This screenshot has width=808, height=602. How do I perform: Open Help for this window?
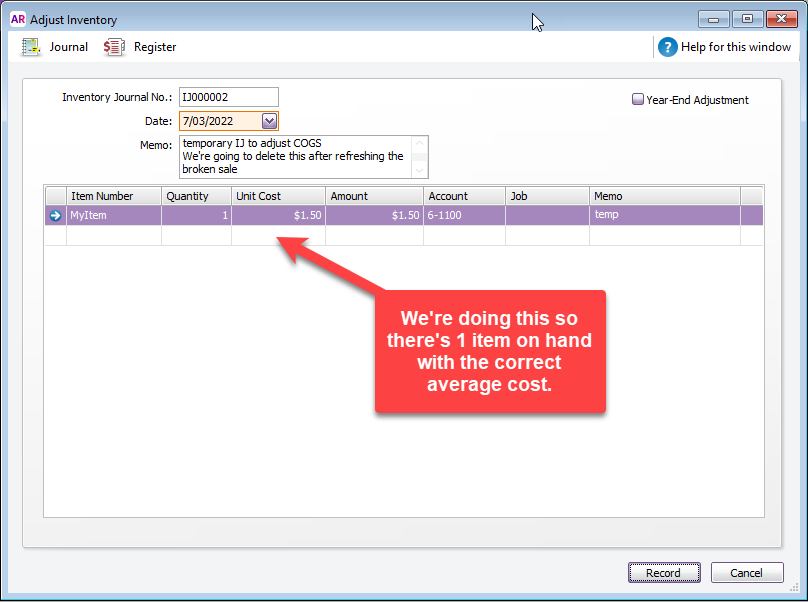(x=735, y=47)
